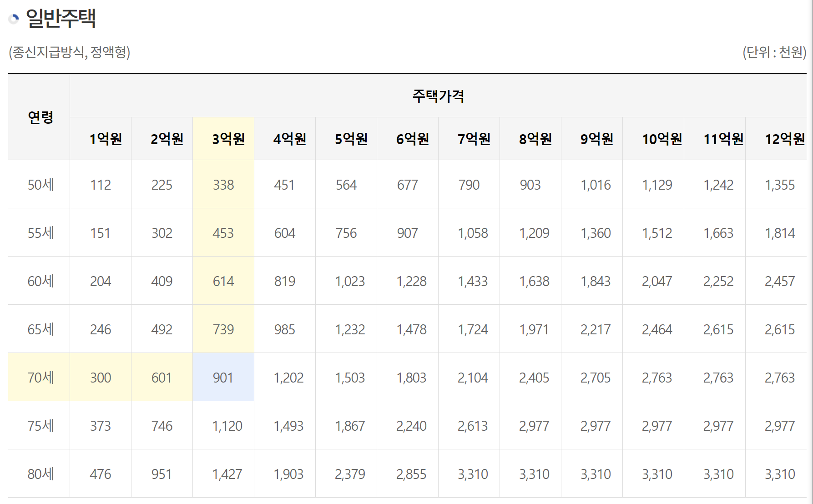Click the 2,457 value cell
Image resolution: width=813 pixels, height=504 pixels.
(776, 281)
